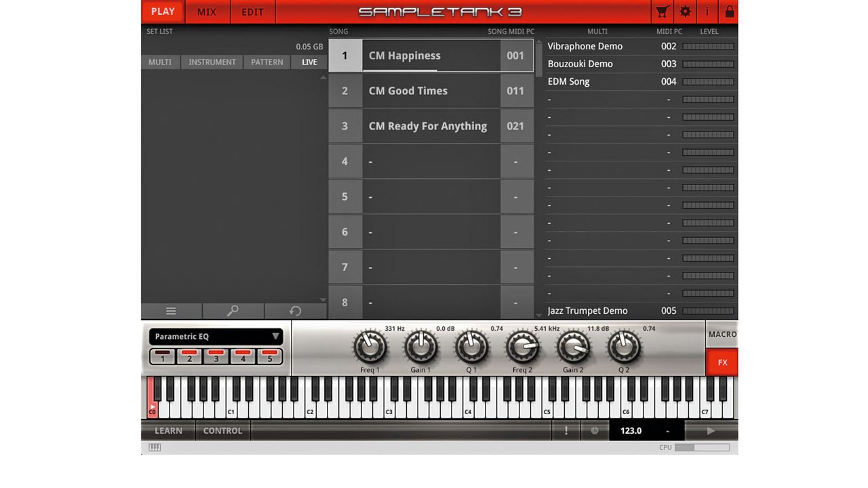Viewport: 868px width, 488px height.
Task: Click the exclamation panic icon
Action: [566, 430]
